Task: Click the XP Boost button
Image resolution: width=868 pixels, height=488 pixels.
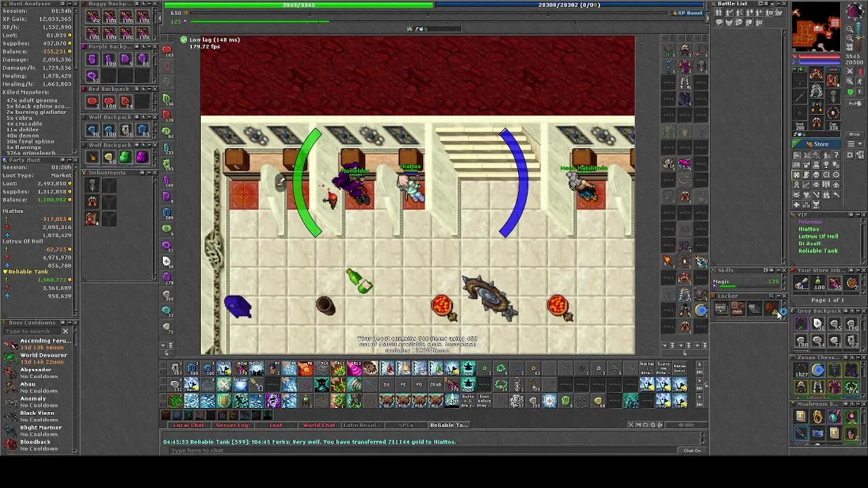Action: (687, 13)
